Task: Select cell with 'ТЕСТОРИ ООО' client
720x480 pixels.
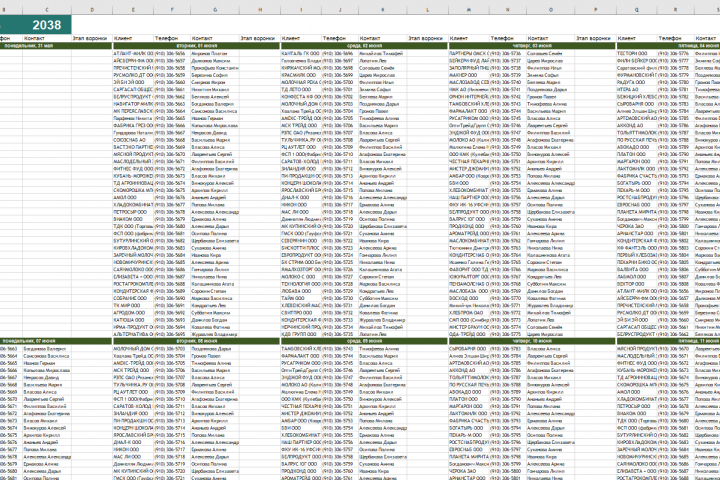Action: point(637,53)
